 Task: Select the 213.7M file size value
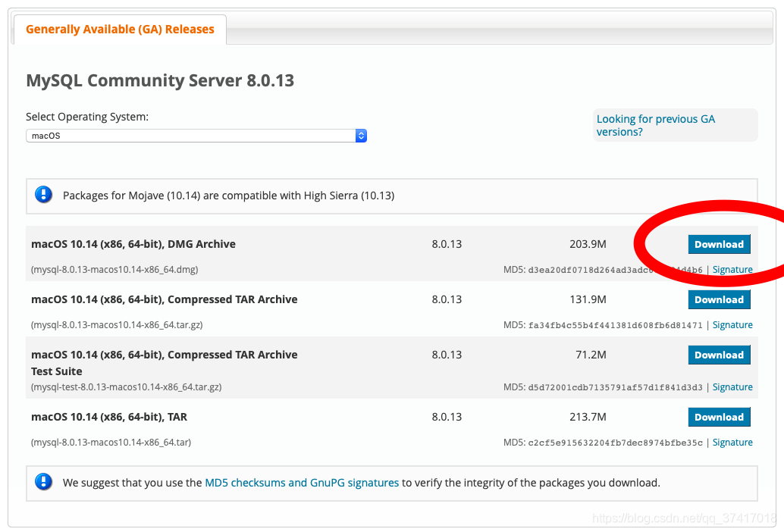588,417
